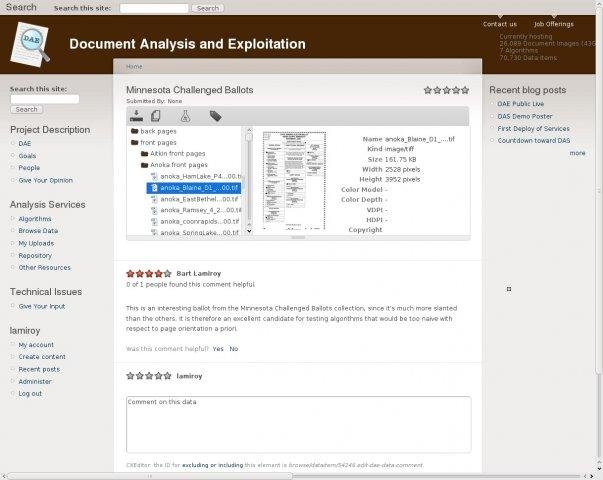The width and height of the screenshot is (603, 480).
Task: Open the First Deploy of Services post
Action: click(533, 128)
